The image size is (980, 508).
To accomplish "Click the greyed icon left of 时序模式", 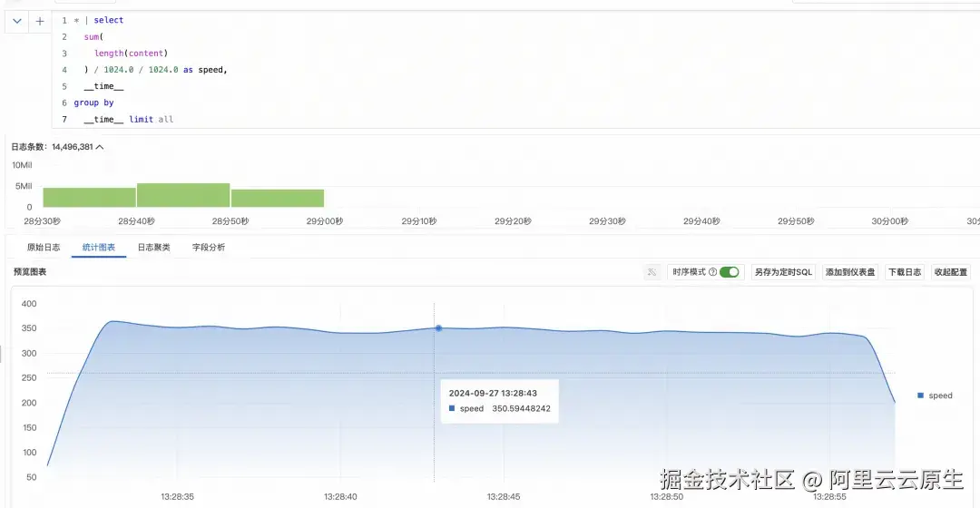I will tap(652, 272).
